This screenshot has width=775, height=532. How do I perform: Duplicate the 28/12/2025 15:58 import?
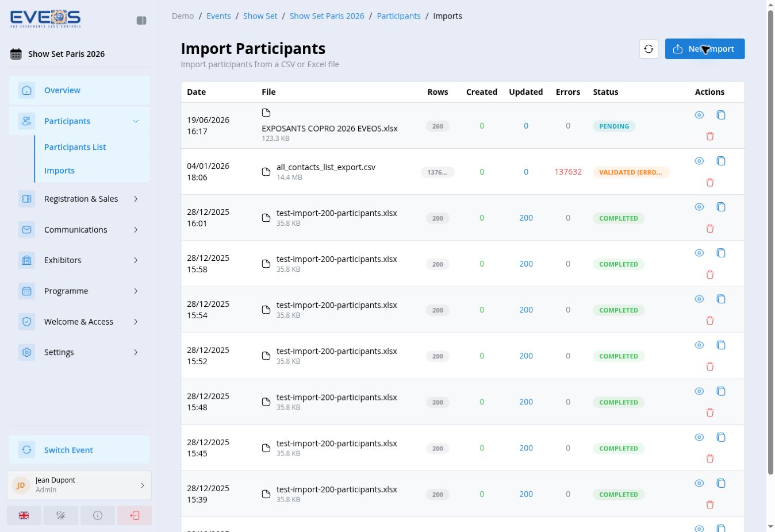[x=721, y=253]
